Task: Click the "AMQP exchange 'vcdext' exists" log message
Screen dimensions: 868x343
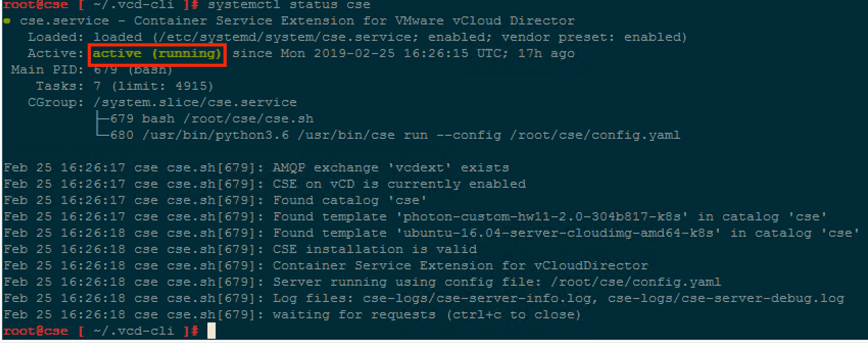Action: (391, 168)
